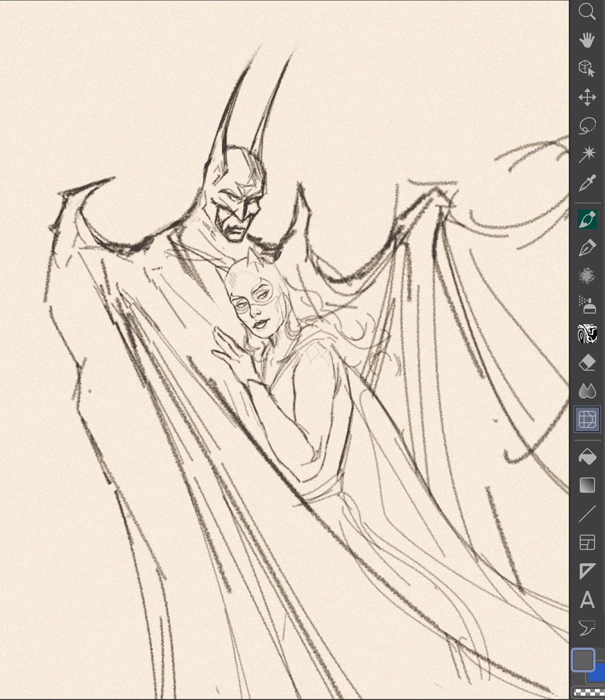Select the Airbrush spray bottle tool
The image size is (605, 700).
tap(587, 305)
